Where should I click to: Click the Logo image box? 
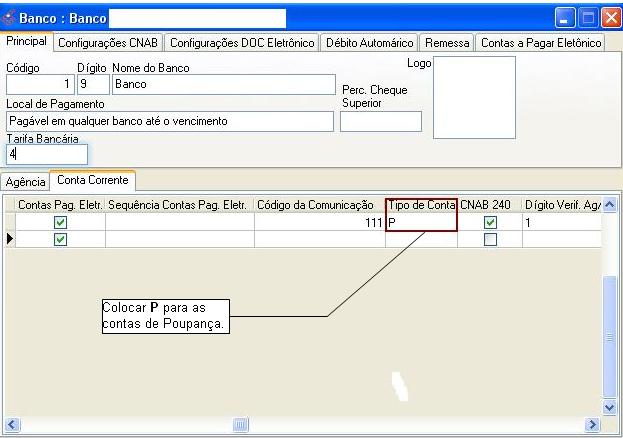pyautogui.click(x=474, y=97)
